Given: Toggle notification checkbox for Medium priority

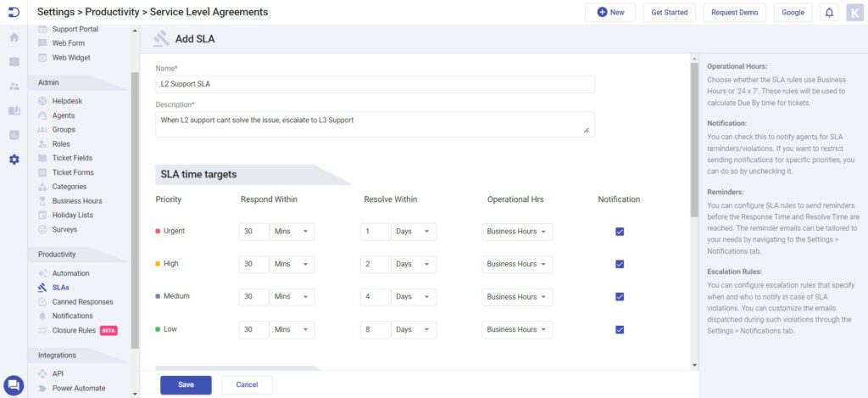Looking at the screenshot, I should (x=620, y=296).
